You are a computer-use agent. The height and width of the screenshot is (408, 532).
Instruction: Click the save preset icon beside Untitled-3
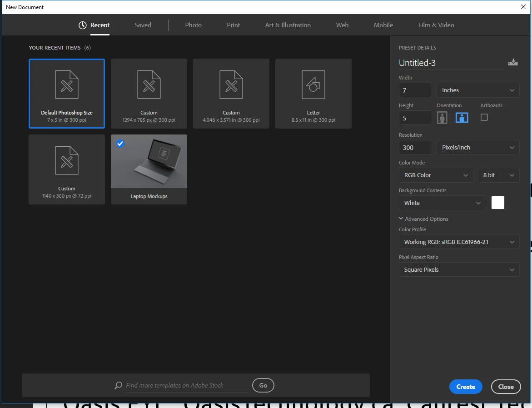coord(512,62)
